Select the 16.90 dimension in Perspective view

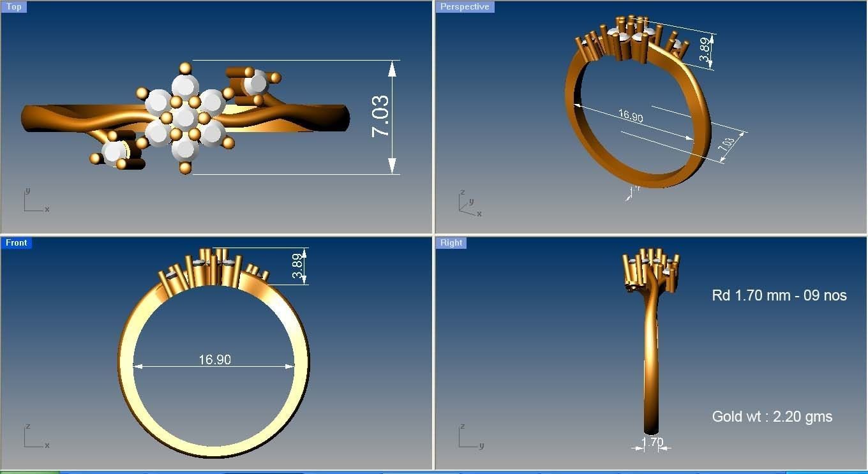point(631,116)
